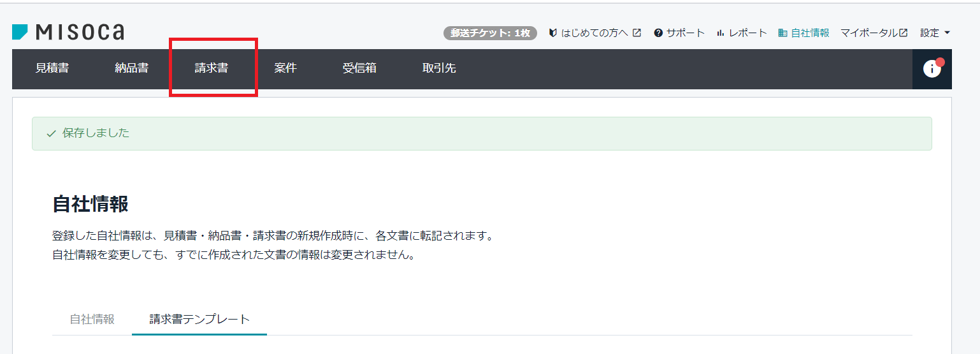Viewport: 980px width, 354px height.
Task: Navigate to 取引先 clients page
Action: tap(439, 68)
